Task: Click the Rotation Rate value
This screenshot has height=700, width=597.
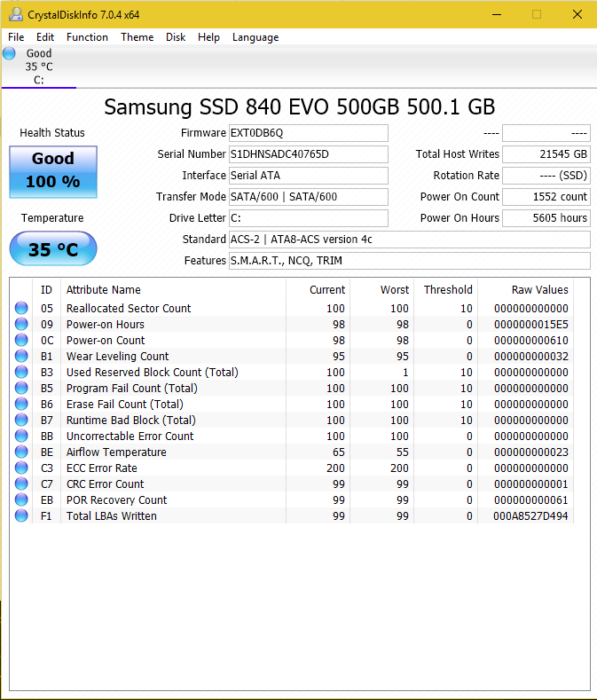Action: click(546, 176)
